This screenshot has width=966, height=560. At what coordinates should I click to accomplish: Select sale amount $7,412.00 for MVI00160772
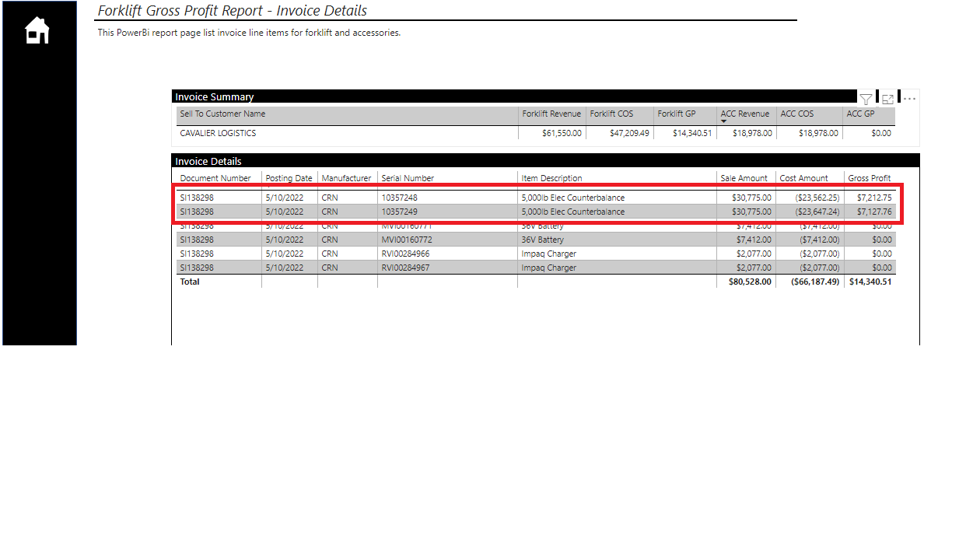[x=754, y=240]
